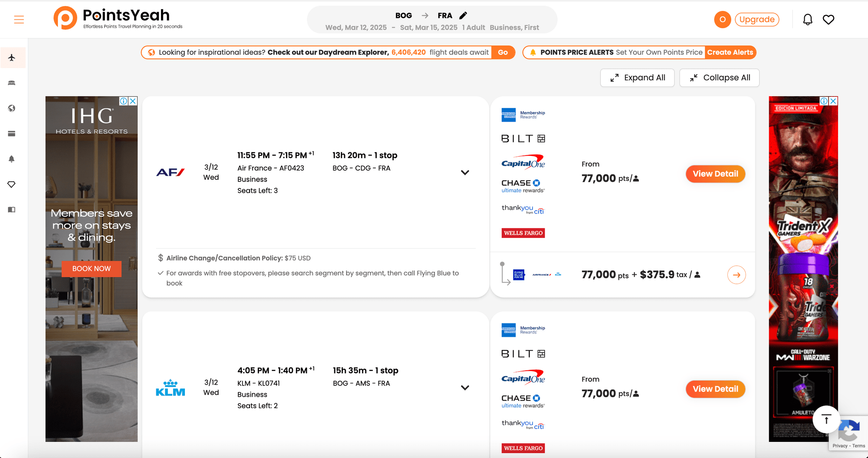Viewport: 868px width, 458px height.
Task: View detail for KLM flight
Action: click(x=715, y=389)
